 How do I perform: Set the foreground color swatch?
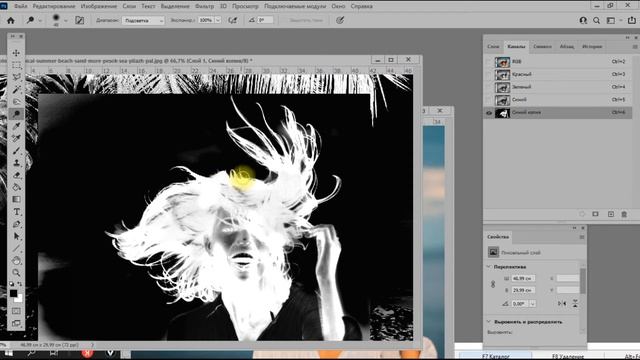(x=13, y=293)
